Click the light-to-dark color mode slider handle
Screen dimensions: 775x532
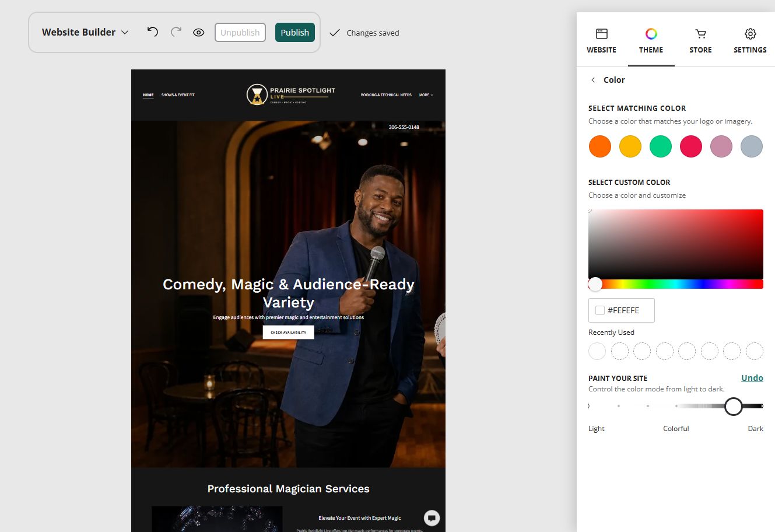(x=734, y=406)
